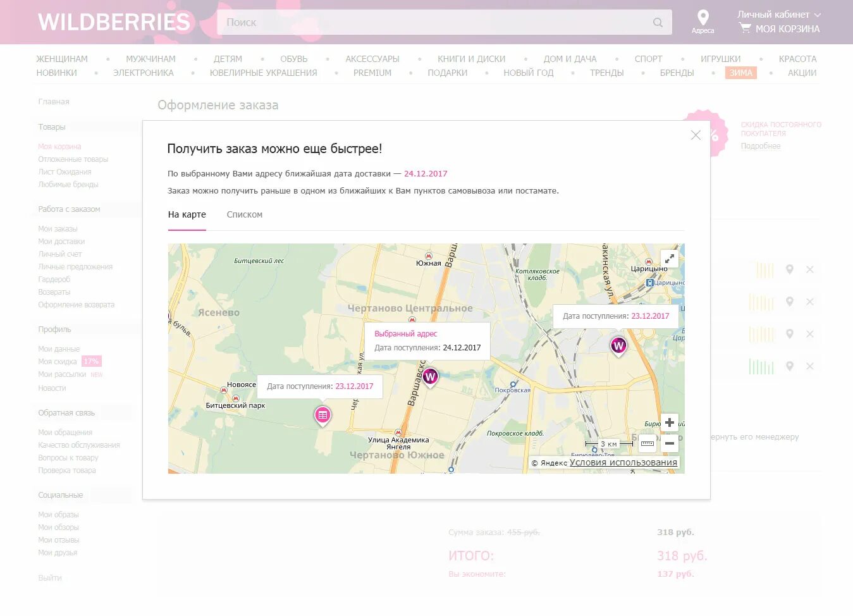Open Мои рассылки sidebar link
Image resolution: width=853 pixels, height=616 pixels.
coord(62,374)
